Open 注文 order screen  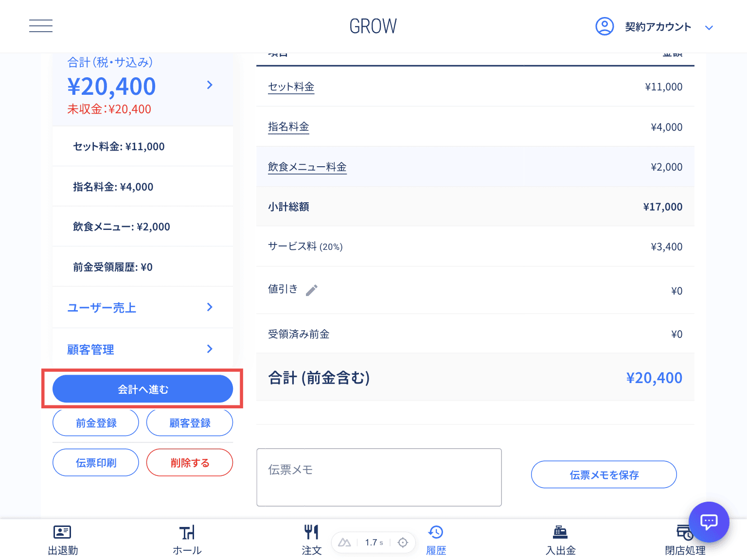click(311, 540)
